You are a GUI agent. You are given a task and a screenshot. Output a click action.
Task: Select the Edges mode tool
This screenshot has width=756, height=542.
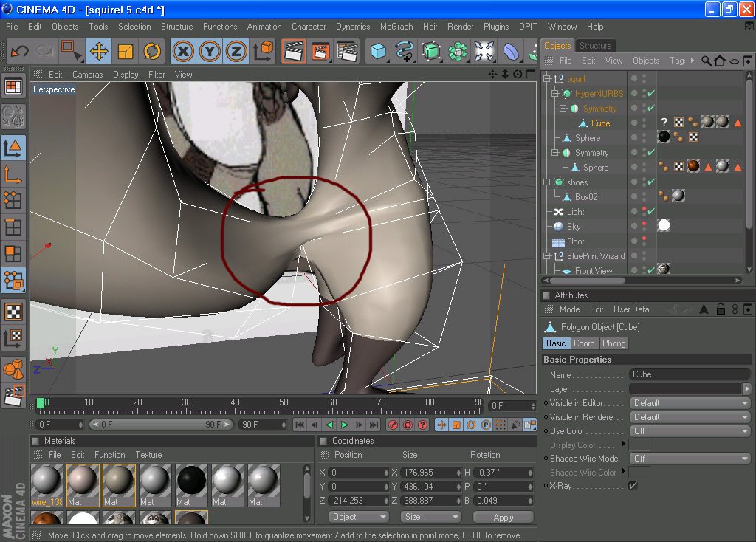coord(13,227)
